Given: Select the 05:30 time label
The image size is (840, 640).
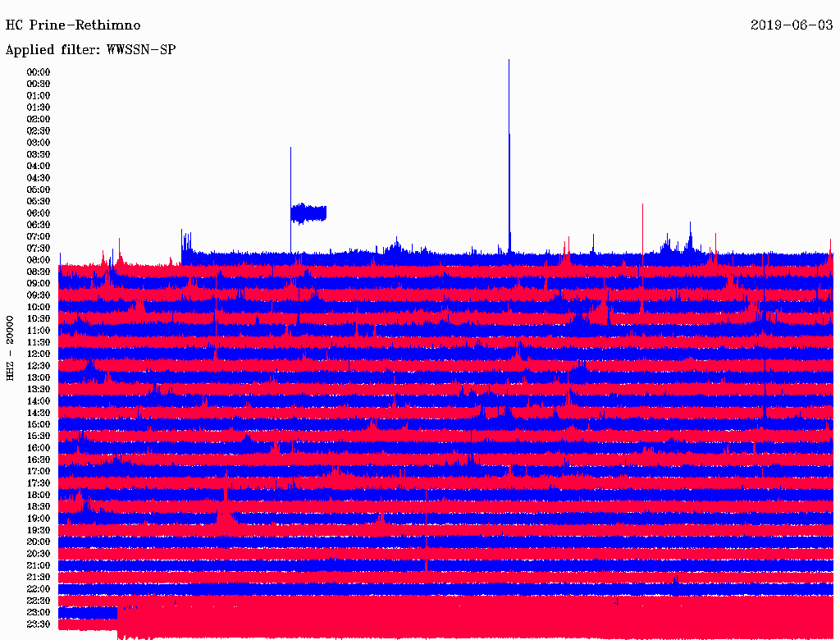Looking at the screenshot, I should pos(38,201).
